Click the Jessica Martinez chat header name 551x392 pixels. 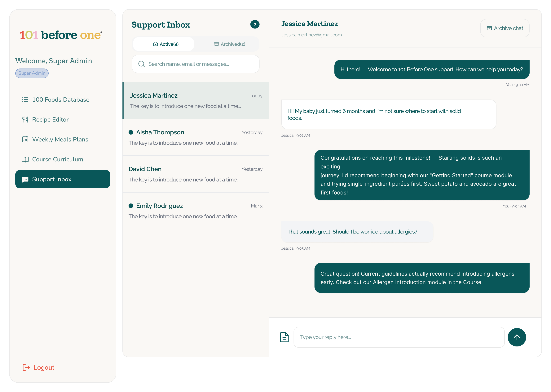[310, 24]
